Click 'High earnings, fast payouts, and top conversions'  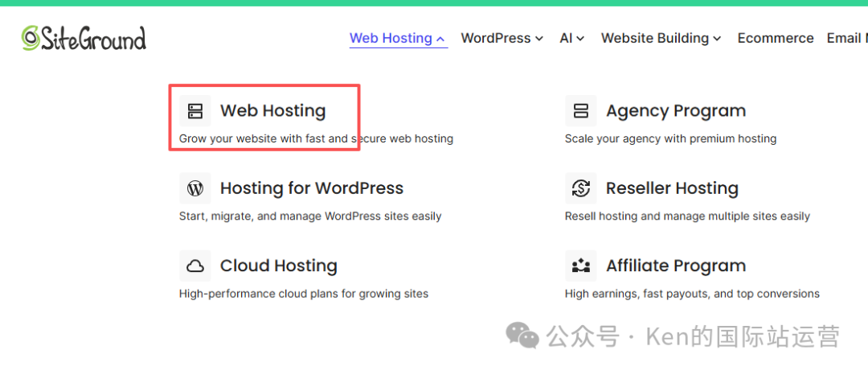[x=692, y=294]
